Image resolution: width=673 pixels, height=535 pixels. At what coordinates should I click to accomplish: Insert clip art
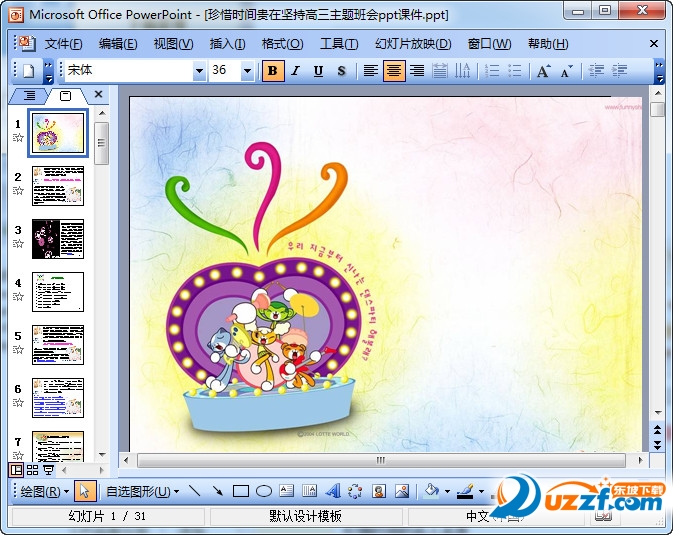(x=379, y=491)
